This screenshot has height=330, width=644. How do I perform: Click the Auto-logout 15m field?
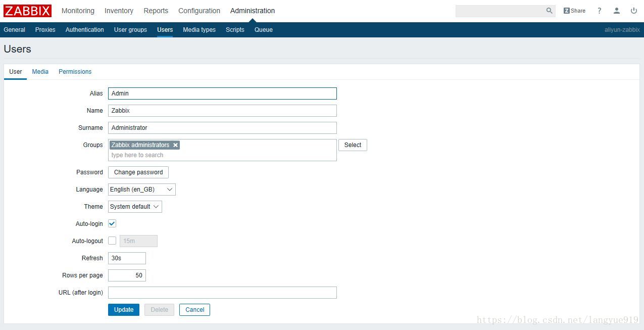tap(138, 241)
